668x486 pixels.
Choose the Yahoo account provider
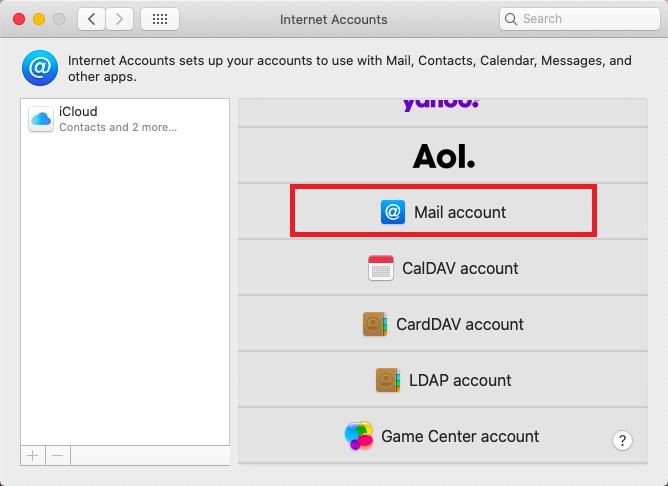coord(443,113)
